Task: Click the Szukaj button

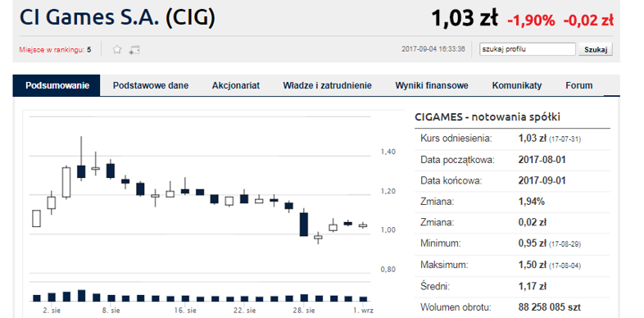Action: point(596,49)
